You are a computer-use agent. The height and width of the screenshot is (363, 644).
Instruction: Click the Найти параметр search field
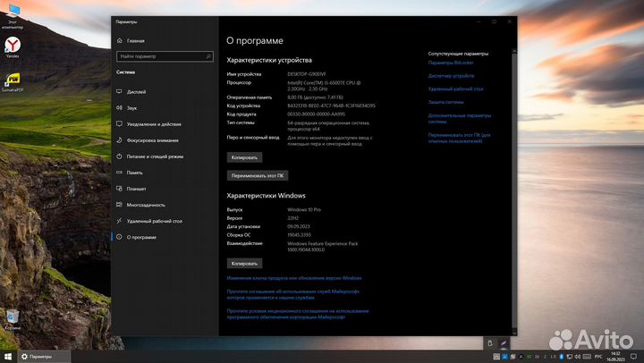[165, 56]
